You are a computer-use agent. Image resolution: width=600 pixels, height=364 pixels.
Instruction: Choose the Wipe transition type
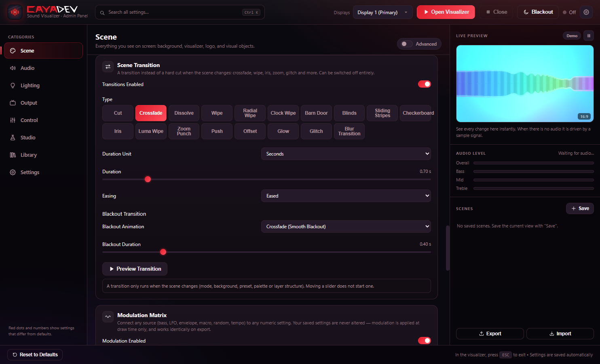(217, 113)
